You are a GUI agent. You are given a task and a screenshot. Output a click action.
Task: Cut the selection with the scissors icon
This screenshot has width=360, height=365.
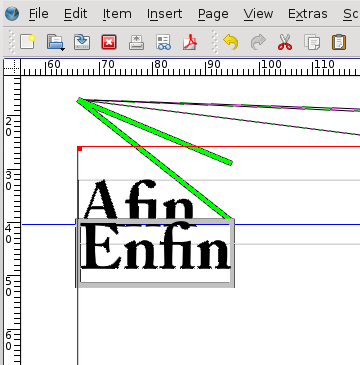click(x=285, y=42)
